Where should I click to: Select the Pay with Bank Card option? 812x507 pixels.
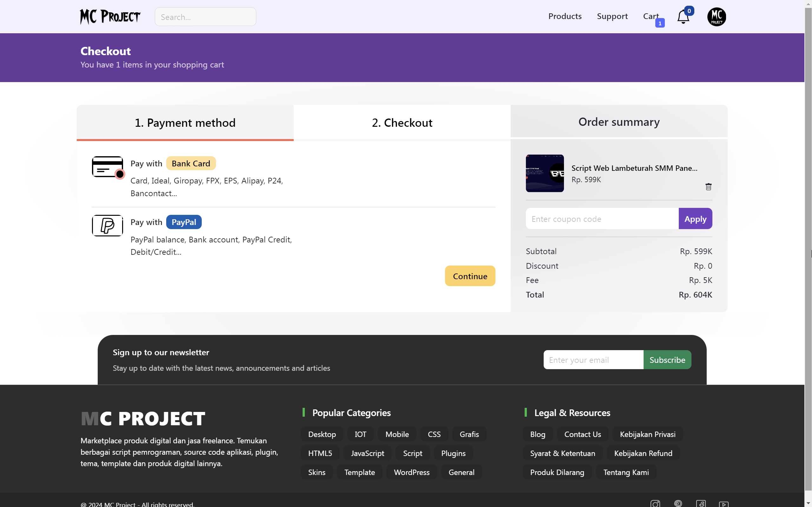tap(191, 163)
